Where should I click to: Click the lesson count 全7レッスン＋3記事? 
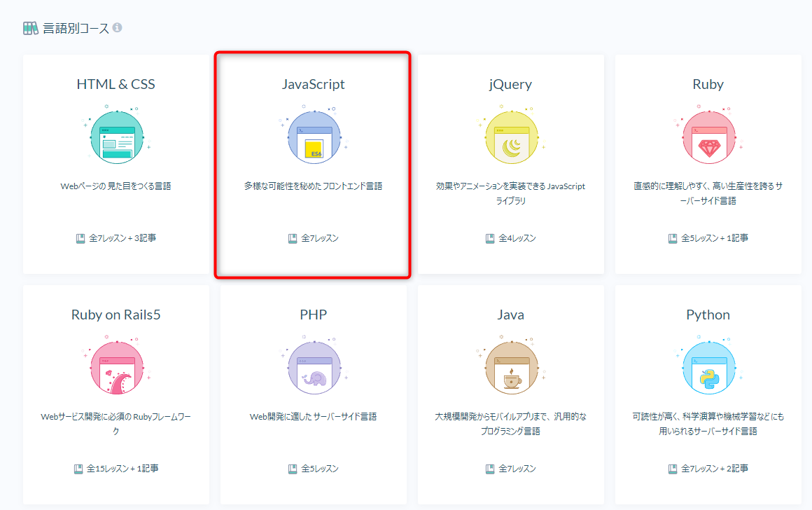pos(122,238)
